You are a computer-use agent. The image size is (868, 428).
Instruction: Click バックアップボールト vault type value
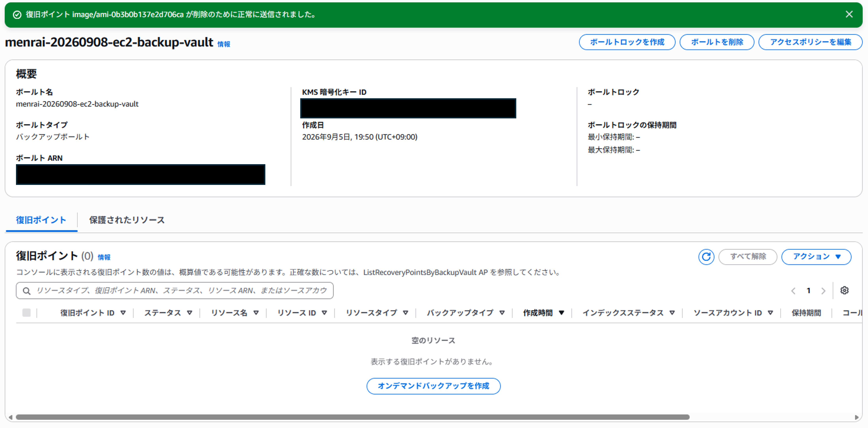click(x=52, y=137)
